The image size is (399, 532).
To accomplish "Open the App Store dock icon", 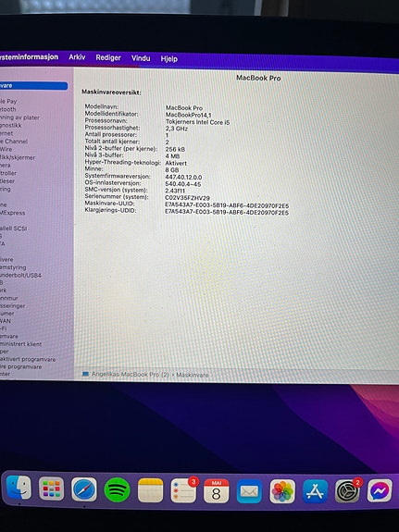I will 315,491.
